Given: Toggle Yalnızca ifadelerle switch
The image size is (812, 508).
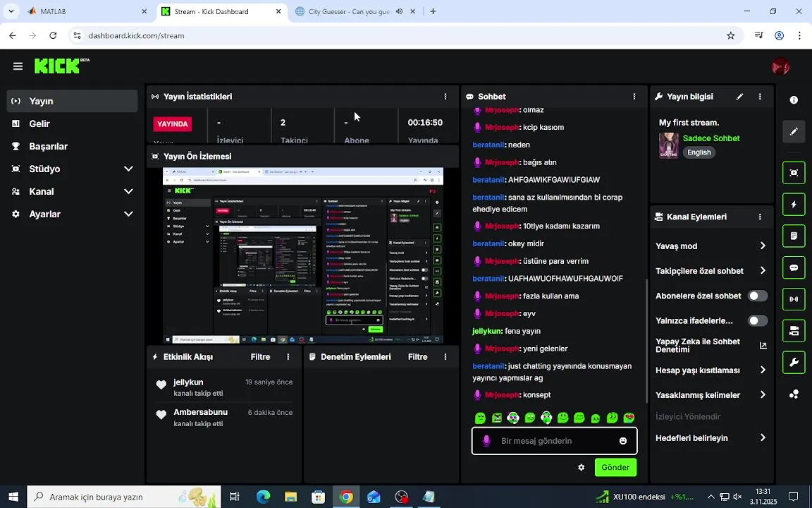Looking at the screenshot, I should (757, 321).
